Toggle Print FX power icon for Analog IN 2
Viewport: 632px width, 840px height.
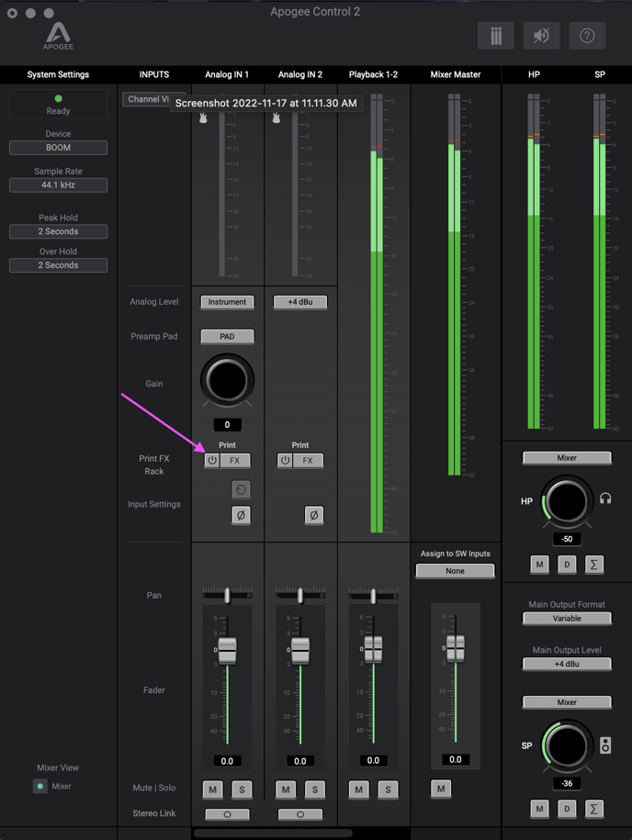tap(285, 460)
